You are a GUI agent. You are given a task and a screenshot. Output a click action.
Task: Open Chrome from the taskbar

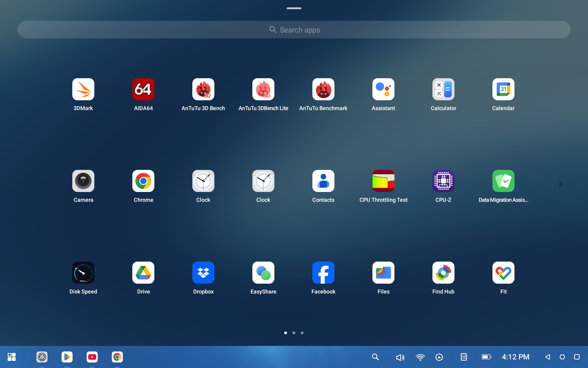pyautogui.click(x=117, y=357)
